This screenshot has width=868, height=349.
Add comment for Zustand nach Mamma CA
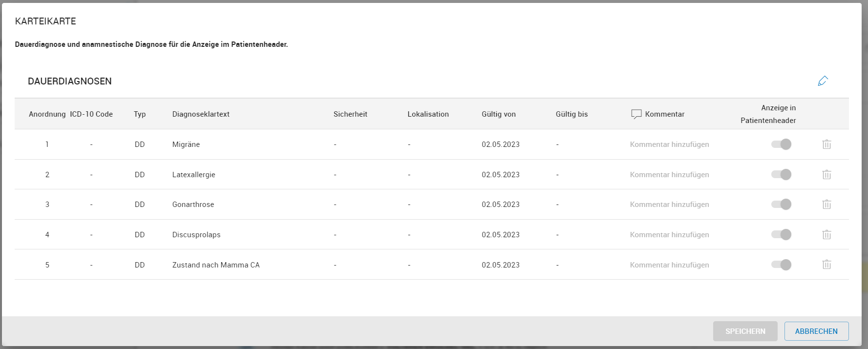tap(669, 265)
